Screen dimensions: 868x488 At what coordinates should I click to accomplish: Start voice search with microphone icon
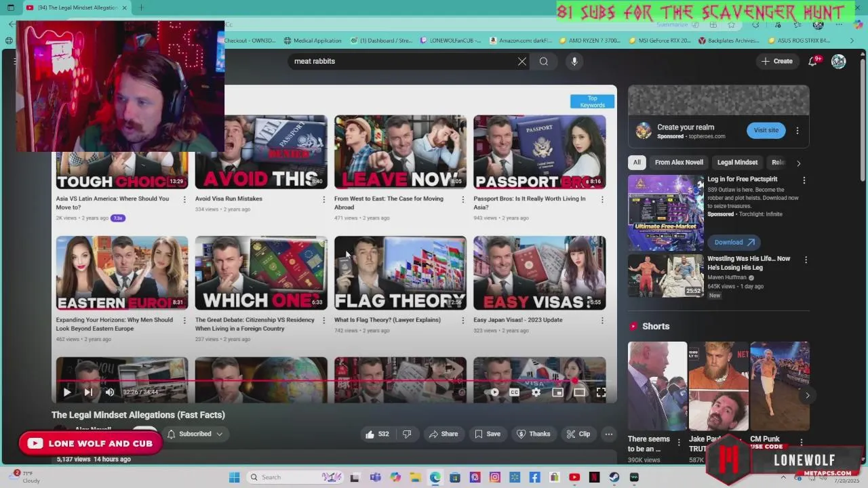pos(574,61)
